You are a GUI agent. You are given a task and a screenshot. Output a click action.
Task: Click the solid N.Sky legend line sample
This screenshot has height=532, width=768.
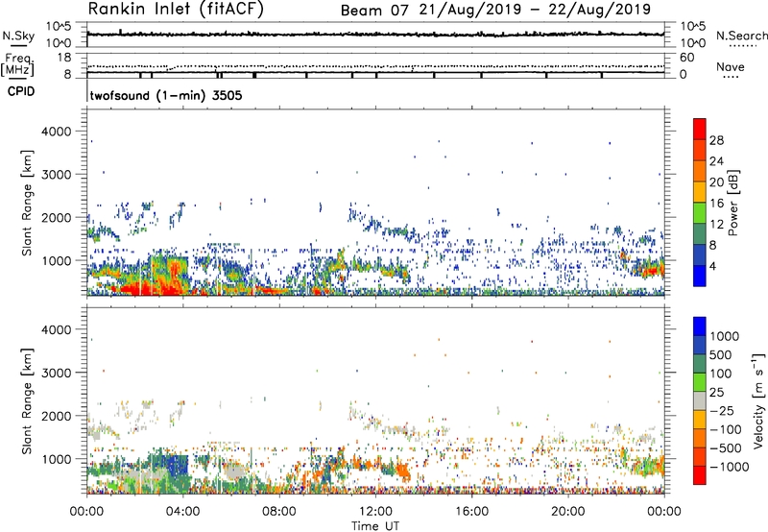pyautogui.click(x=18, y=46)
